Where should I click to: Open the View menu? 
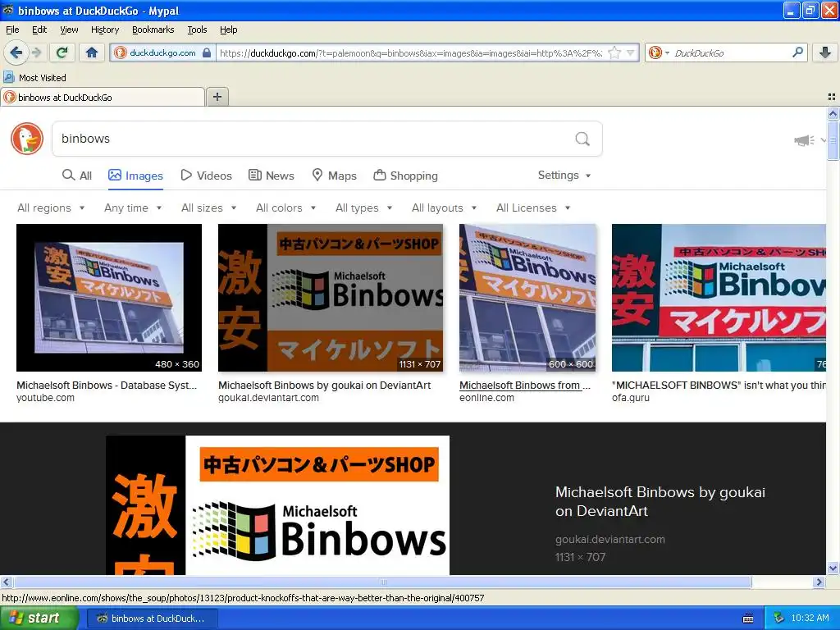click(x=69, y=30)
